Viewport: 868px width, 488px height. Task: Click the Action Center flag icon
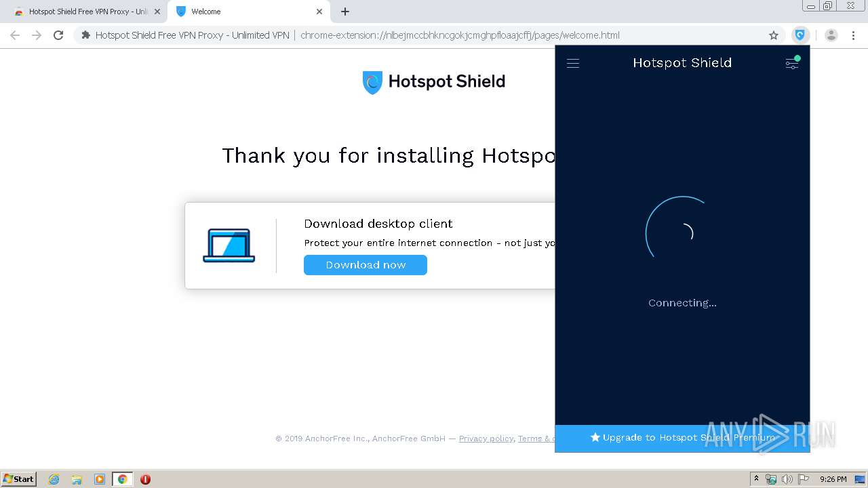(x=804, y=479)
